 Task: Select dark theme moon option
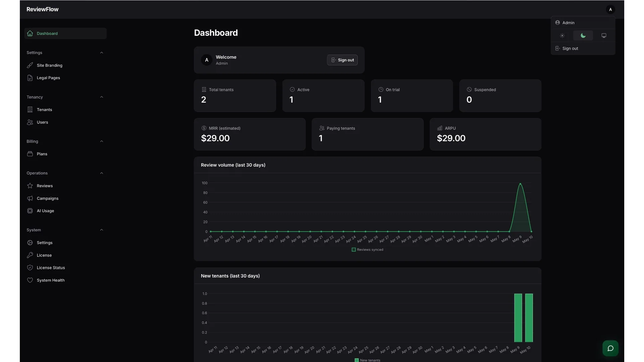click(x=583, y=36)
